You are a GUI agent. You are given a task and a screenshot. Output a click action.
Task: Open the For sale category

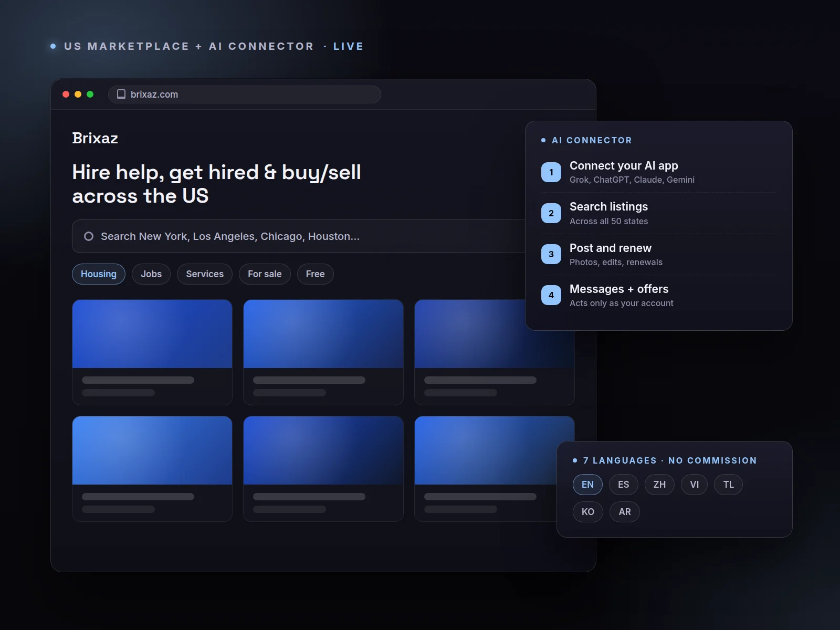[265, 274]
